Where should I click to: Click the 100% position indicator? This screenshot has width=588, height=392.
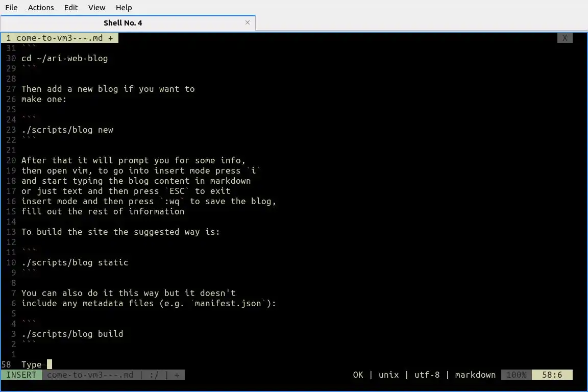(517, 375)
